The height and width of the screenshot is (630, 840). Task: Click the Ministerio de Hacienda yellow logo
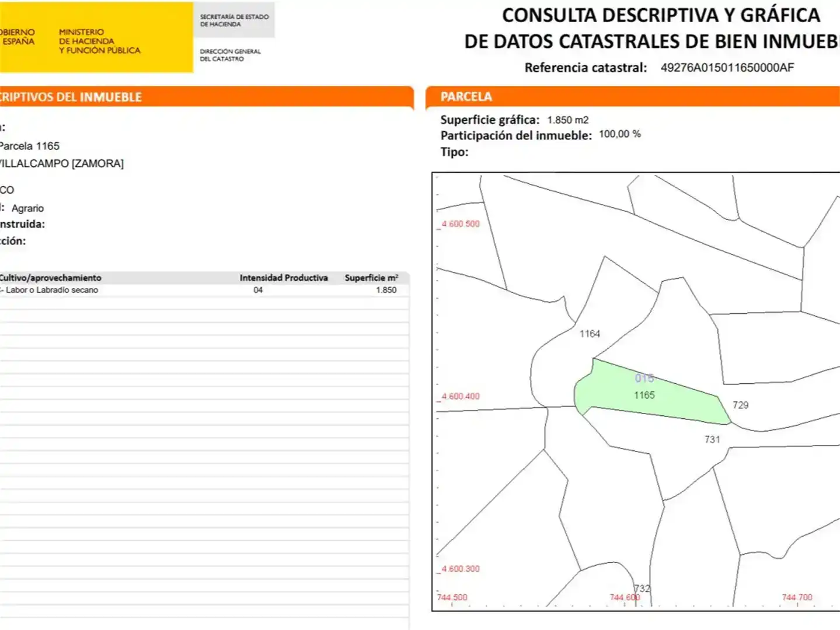[96, 37]
